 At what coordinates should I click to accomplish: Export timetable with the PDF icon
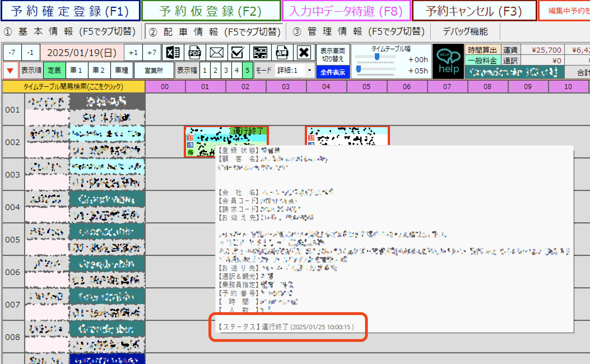195,52
